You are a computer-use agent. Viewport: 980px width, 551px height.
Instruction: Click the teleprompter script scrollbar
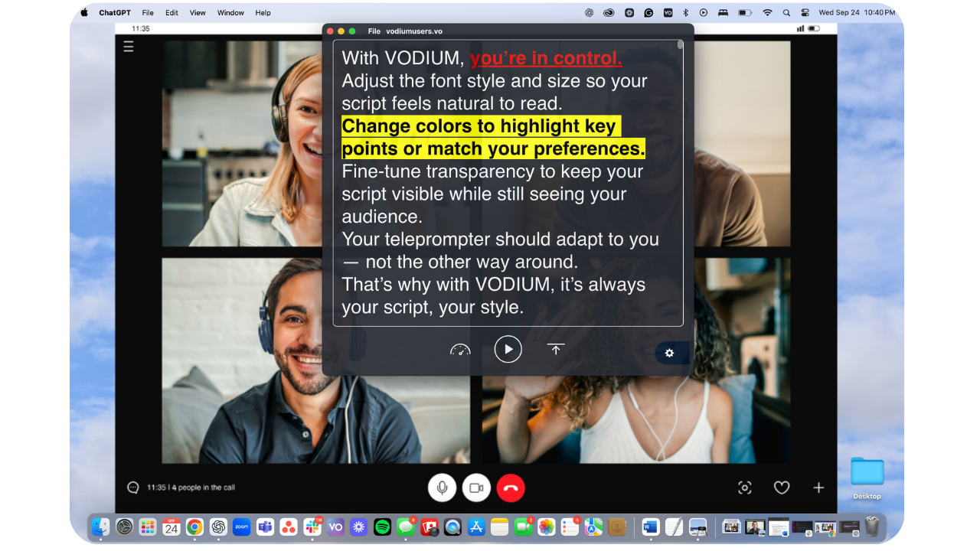pos(680,45)
